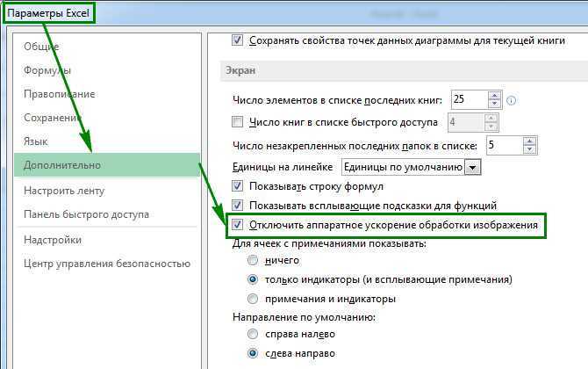Select 'только индикаторы (и всплывающие примечания)' radio

point(253,279)
